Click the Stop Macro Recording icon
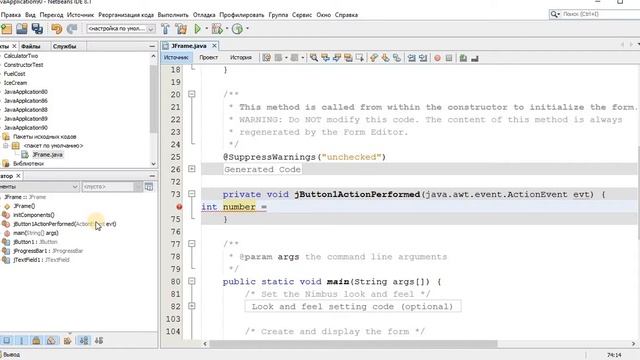The image size is (640, 360). tap(449, 58)
